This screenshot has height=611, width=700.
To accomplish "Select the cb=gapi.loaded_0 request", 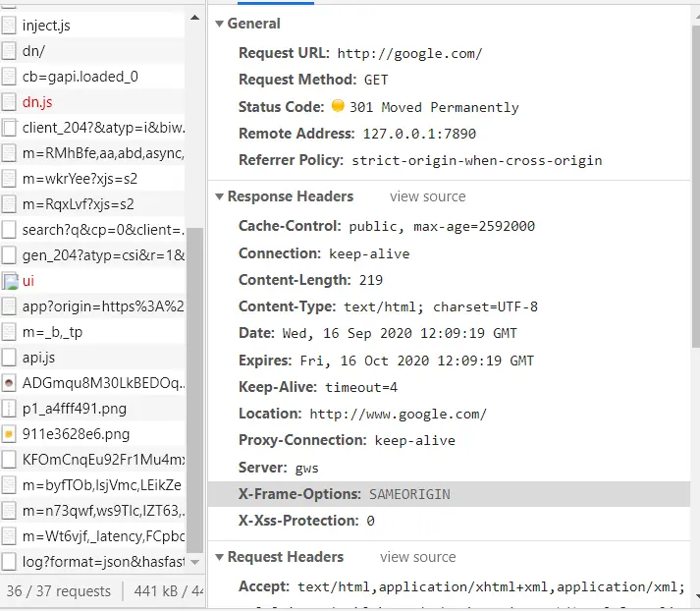I will [x=92, y=77].
